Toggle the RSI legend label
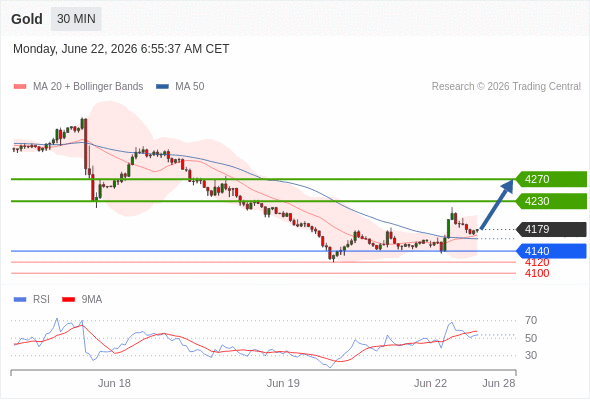Viewport: 590px width, 400px height. tap(41, 300)
